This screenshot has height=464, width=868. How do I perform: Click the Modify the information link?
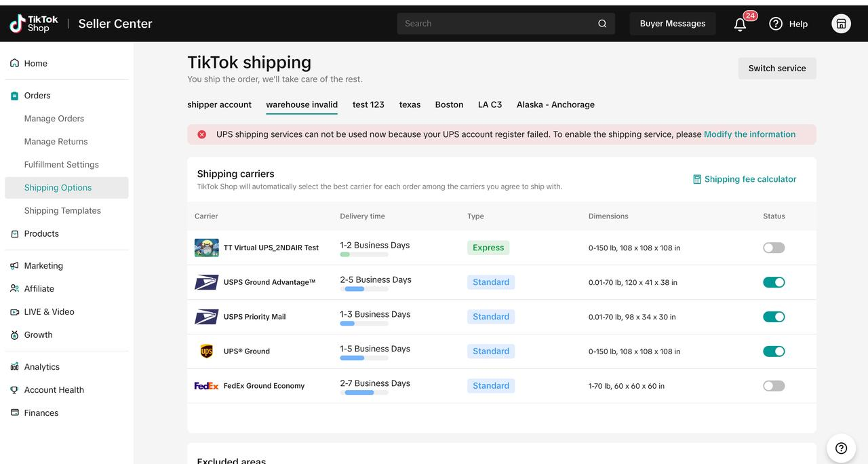point(749,134)
